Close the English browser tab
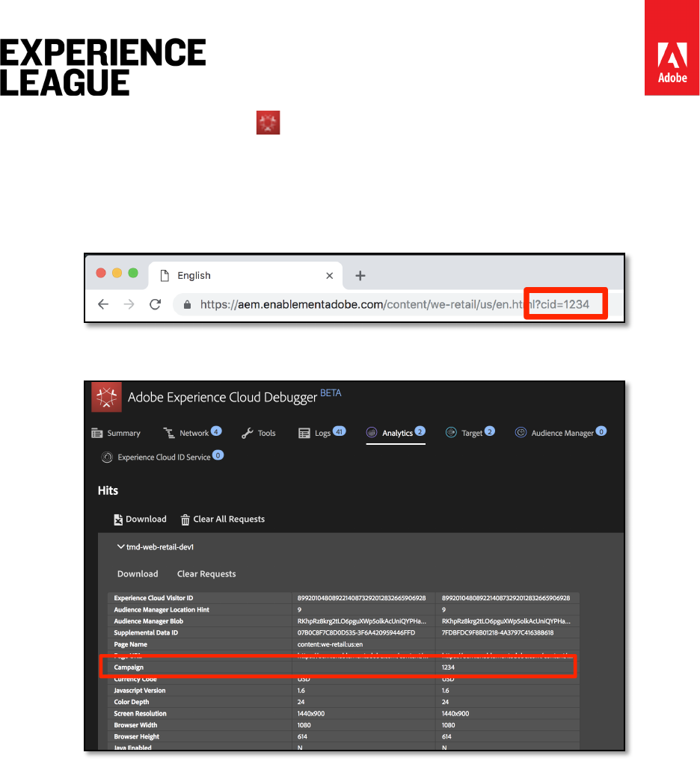Viewport: 700px width, 761px height. (329, 276)
